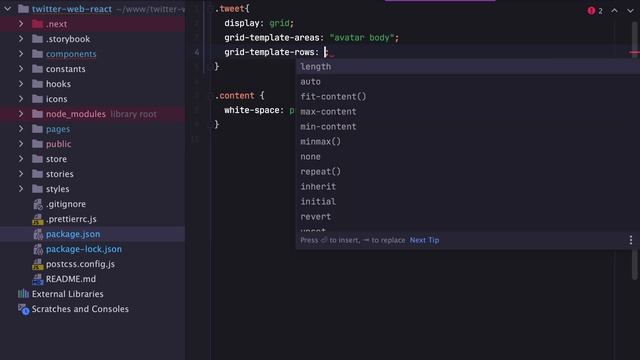The height and width of the screenshot is (360, 640).
Task: Click the .storybook folder icon
Action: point(37,39)
